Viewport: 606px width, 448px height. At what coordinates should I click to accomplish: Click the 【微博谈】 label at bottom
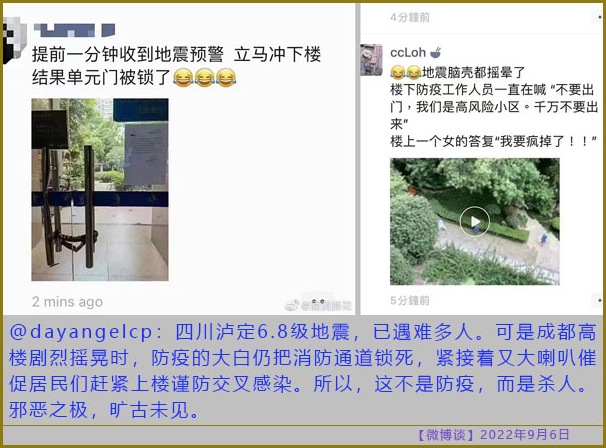pyautogui.click(x=446, y=435)
